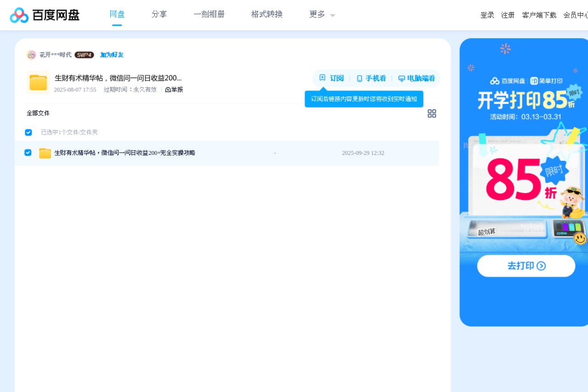Uncheck the 生财有术精华帖 file row checkbox
The width and height of the screenshot is (588, 392).
28,153
